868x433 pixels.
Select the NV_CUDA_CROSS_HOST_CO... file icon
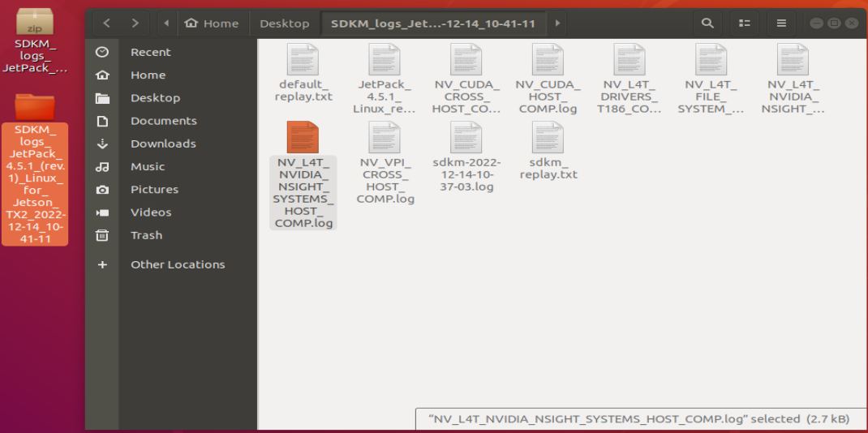466,59
